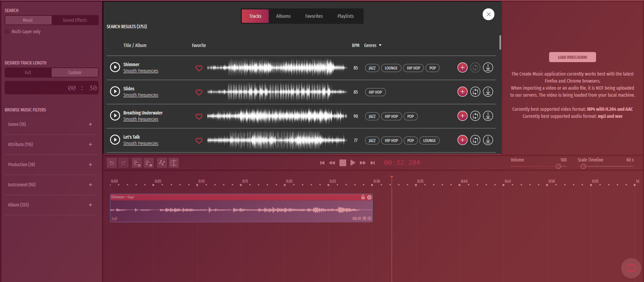Adjust the Volume slider handle
644x282 pixels.
click(558, 167)
